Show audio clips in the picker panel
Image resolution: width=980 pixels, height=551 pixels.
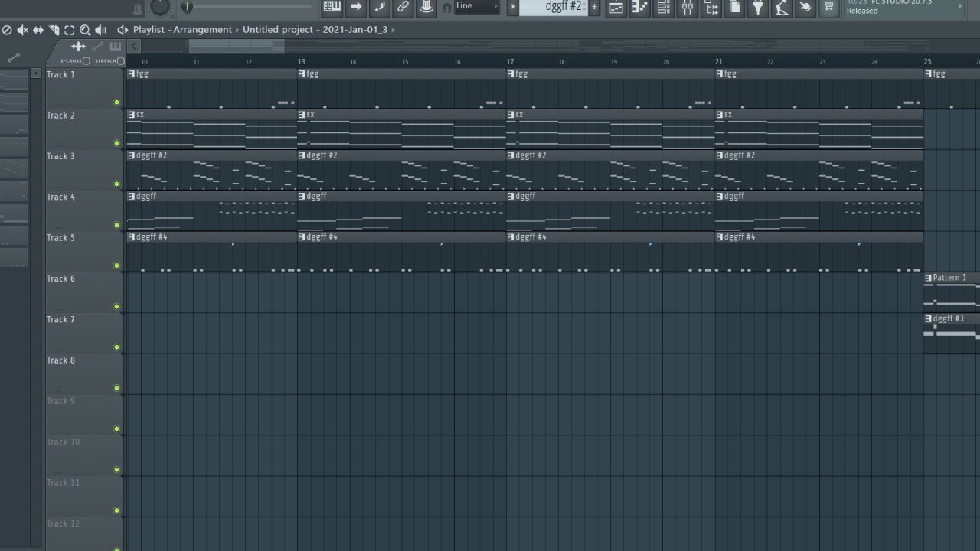point(78,47)
